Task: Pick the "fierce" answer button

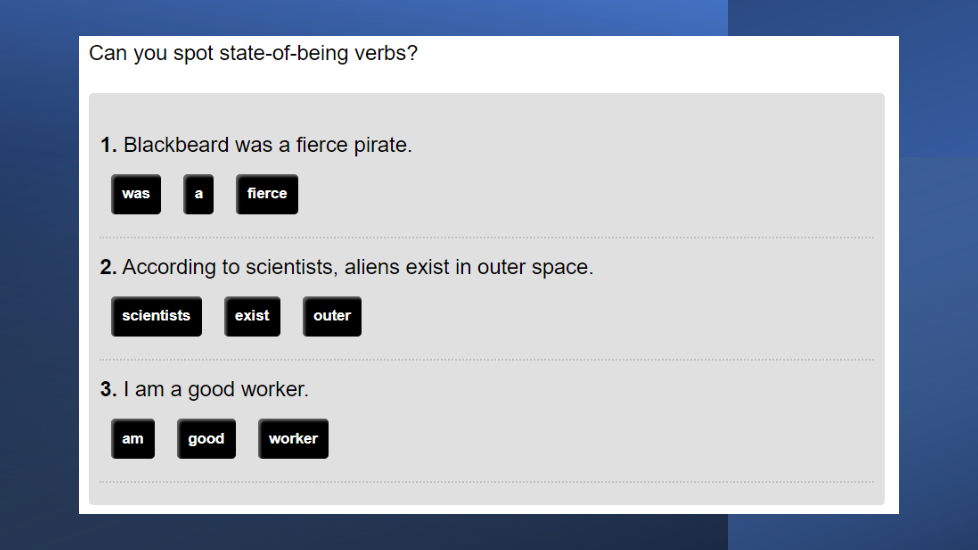Action: [x=267, y=194]
